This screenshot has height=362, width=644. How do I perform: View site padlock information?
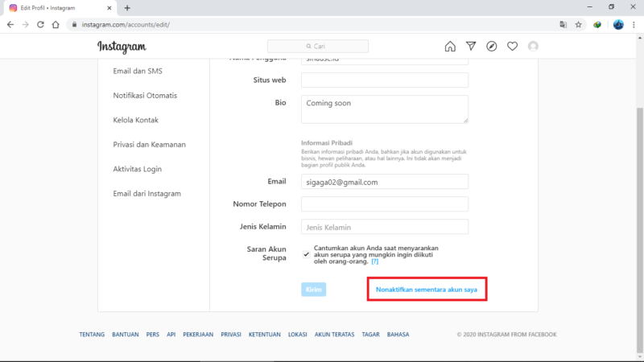click(74, 25)
